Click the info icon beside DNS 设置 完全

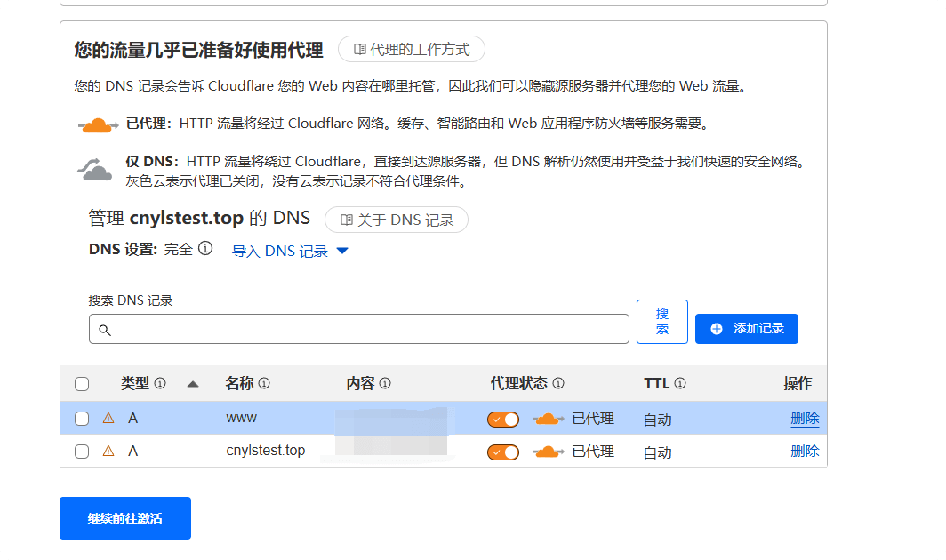tap(205, 249)
